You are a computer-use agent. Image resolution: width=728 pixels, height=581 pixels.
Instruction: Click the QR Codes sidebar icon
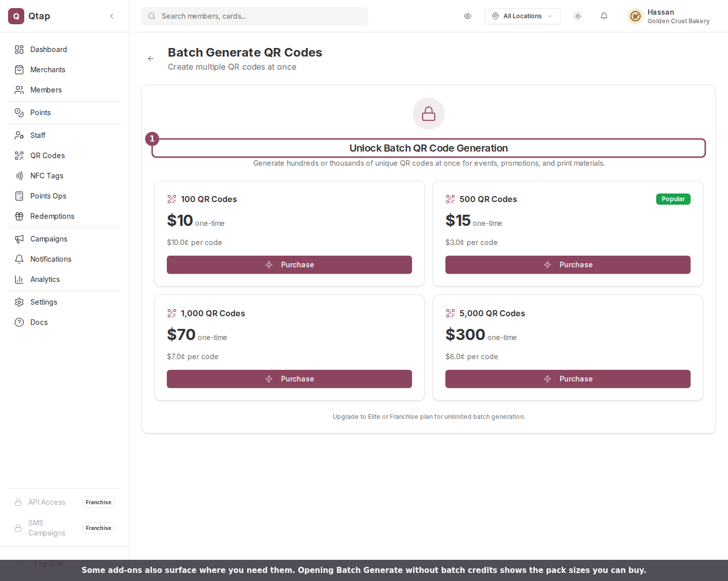click(19, 156)
